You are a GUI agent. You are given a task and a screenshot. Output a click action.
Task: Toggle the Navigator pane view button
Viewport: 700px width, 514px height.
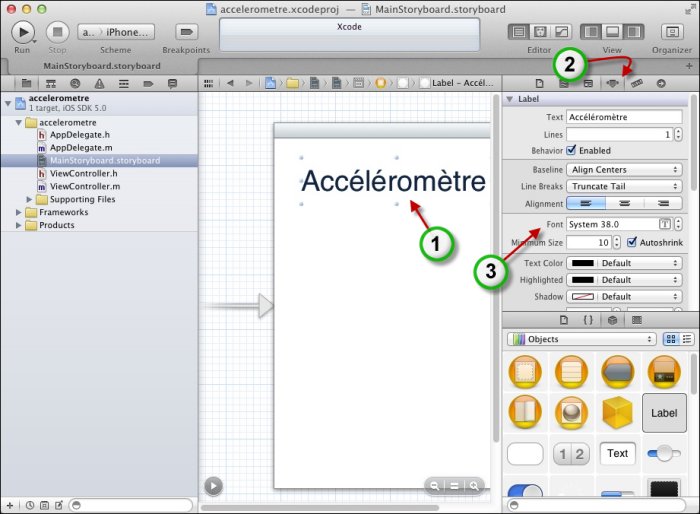pyautogui.click(x=591, y=32)
